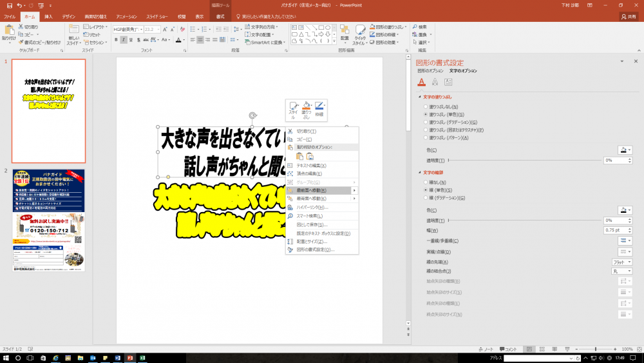Image resolution: width=644 pixels, height=363 pixels.
Task: Select the Text Box icon tab in format pane
Action: [x=448, y=82]
